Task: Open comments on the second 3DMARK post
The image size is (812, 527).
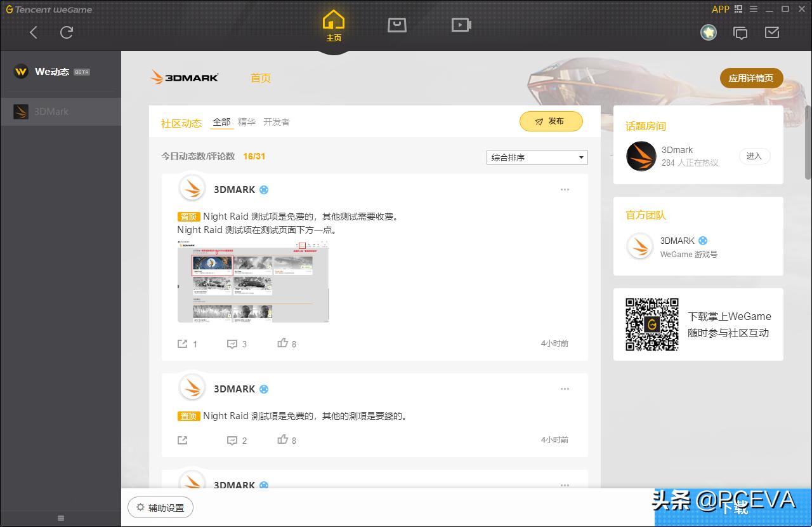Action: (x=232, y=440)
